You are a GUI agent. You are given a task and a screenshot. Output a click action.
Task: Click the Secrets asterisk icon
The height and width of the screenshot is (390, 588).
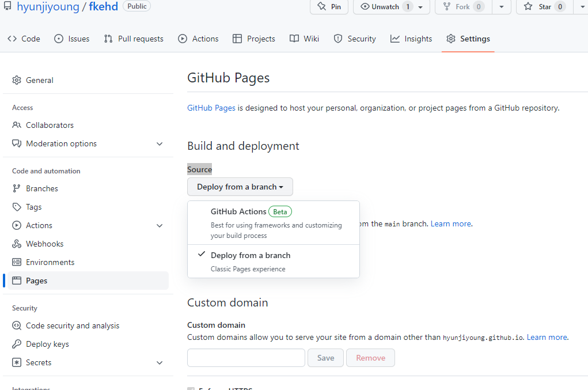17,362
